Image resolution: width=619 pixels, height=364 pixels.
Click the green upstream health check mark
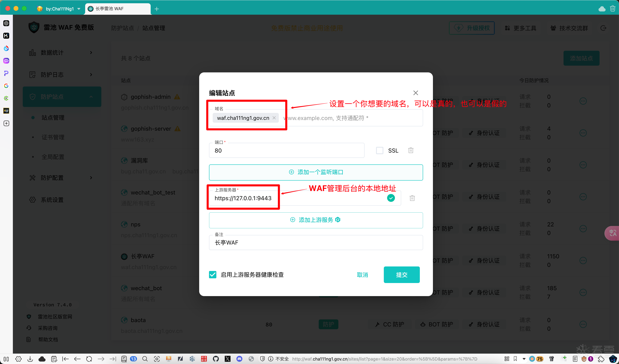pyautogui.click(x=391, y=198)
